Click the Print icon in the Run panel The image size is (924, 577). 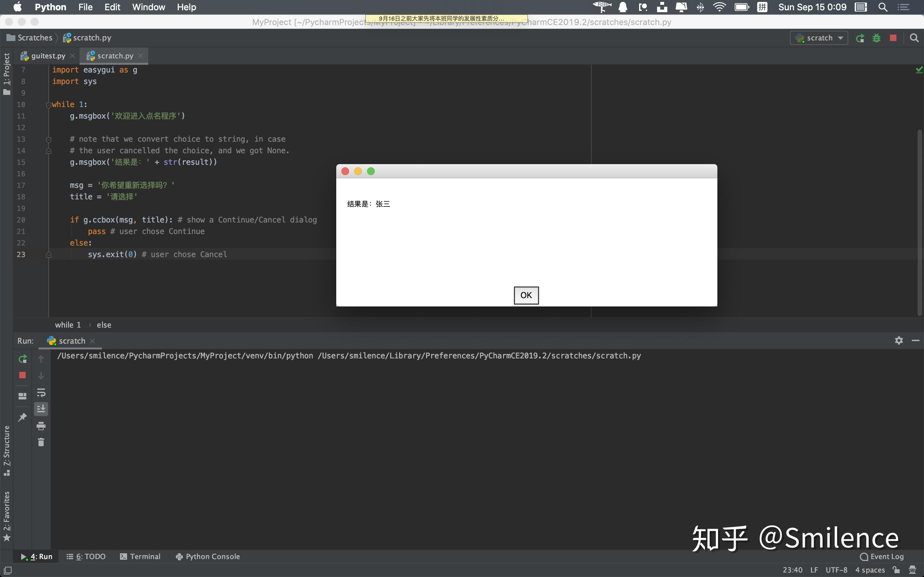[41, 426]
